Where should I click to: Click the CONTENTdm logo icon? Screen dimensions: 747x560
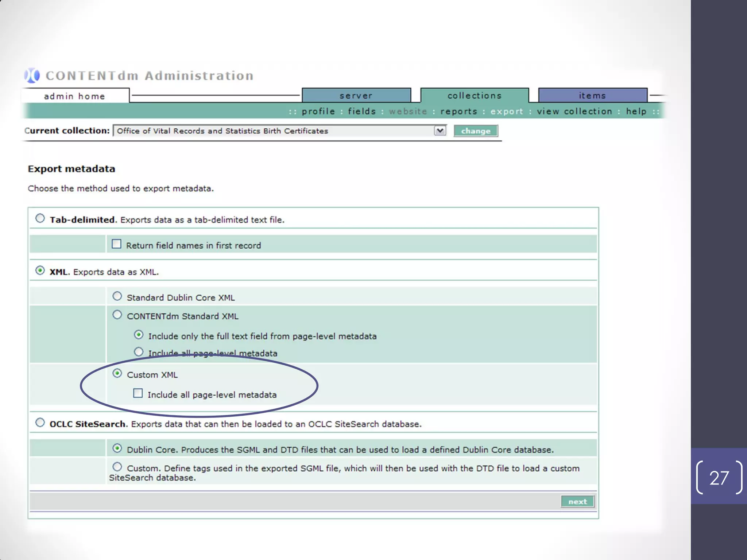click(32, 75)
